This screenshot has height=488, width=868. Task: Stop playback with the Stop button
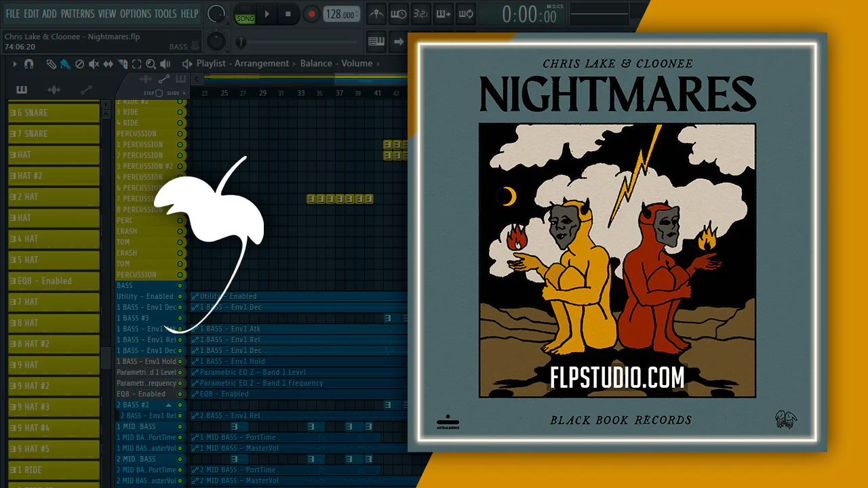pos(288,14)
